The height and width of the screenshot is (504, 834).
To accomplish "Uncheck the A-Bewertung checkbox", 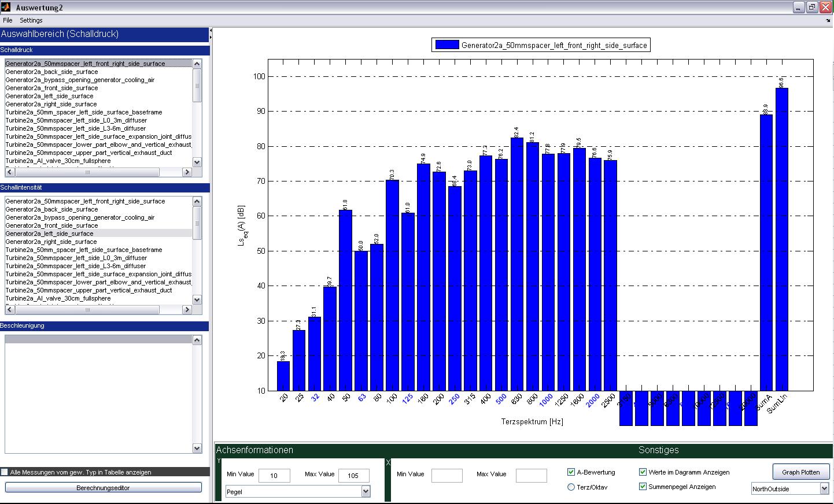I will [571, 472].
